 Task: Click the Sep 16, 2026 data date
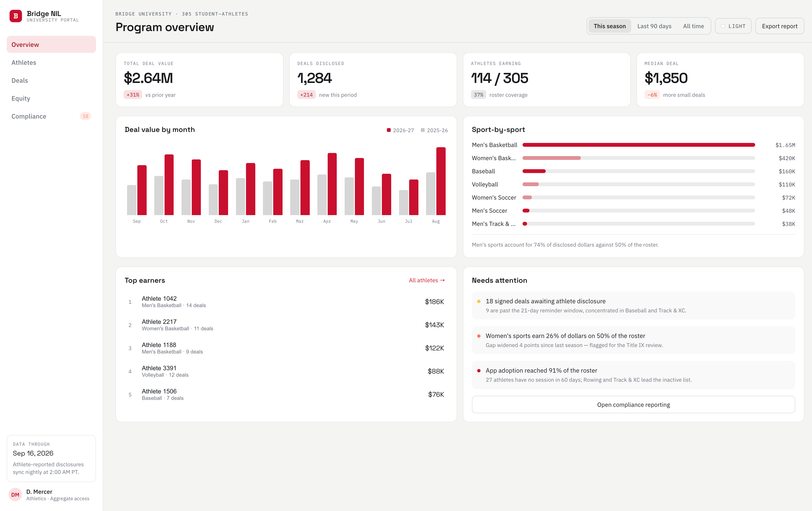33,453
